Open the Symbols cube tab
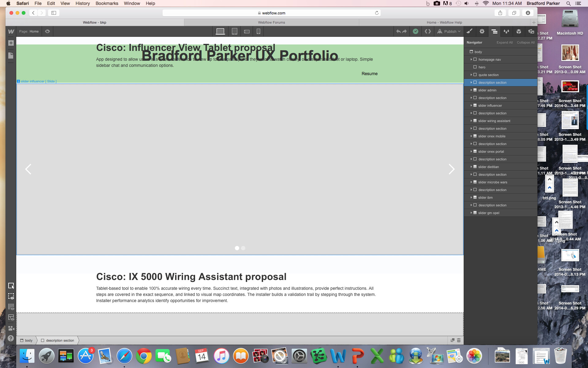588x368 pixels. [519, 31]
